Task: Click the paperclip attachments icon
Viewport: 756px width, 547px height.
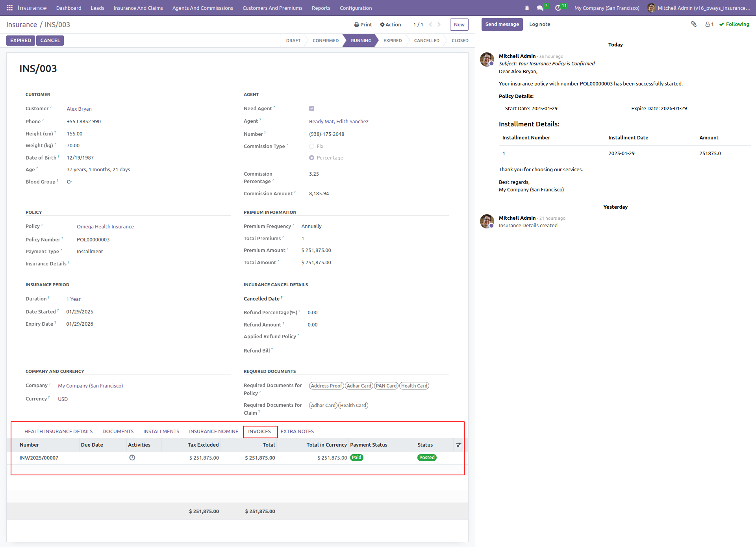Action: click(694, 24)
